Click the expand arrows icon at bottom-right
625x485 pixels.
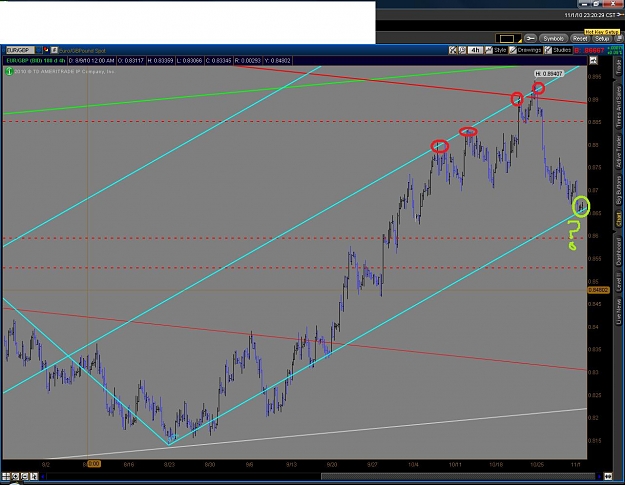click(608, 476)
